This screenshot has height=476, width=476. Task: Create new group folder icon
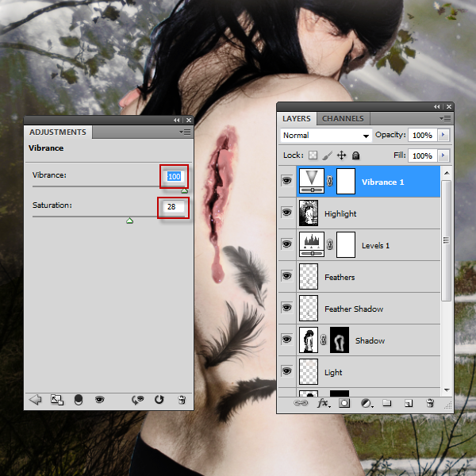387,403
